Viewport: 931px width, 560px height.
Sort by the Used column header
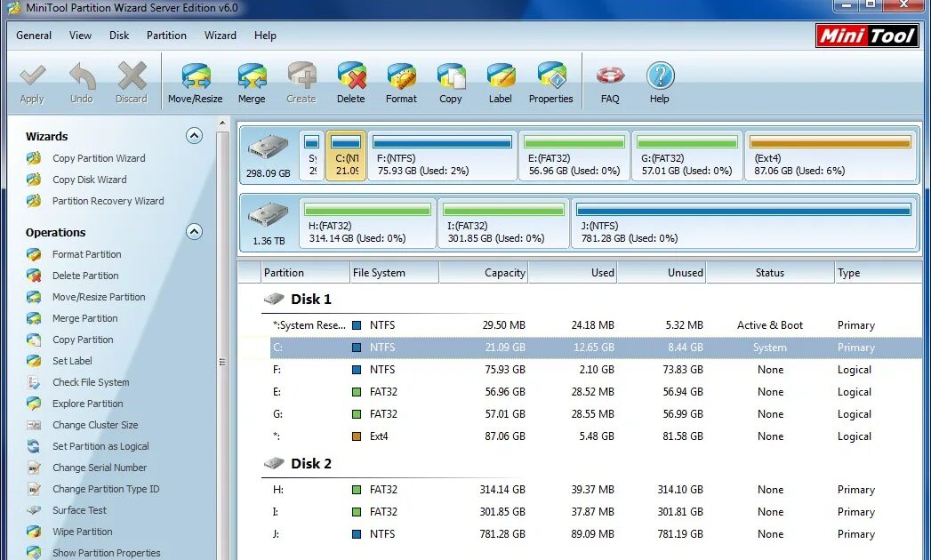[573, 273]
